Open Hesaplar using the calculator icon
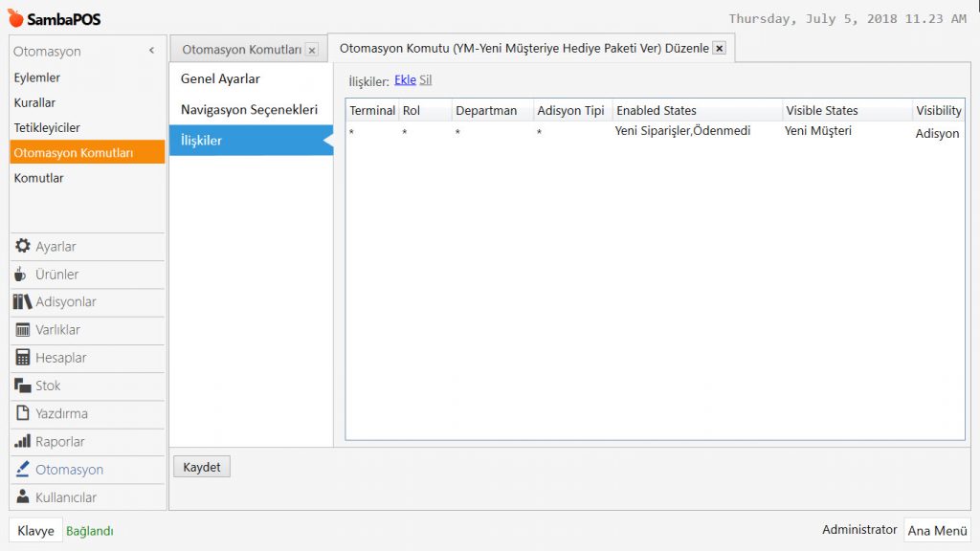This screenshot has height=551, width=980. tap(23, 358)
